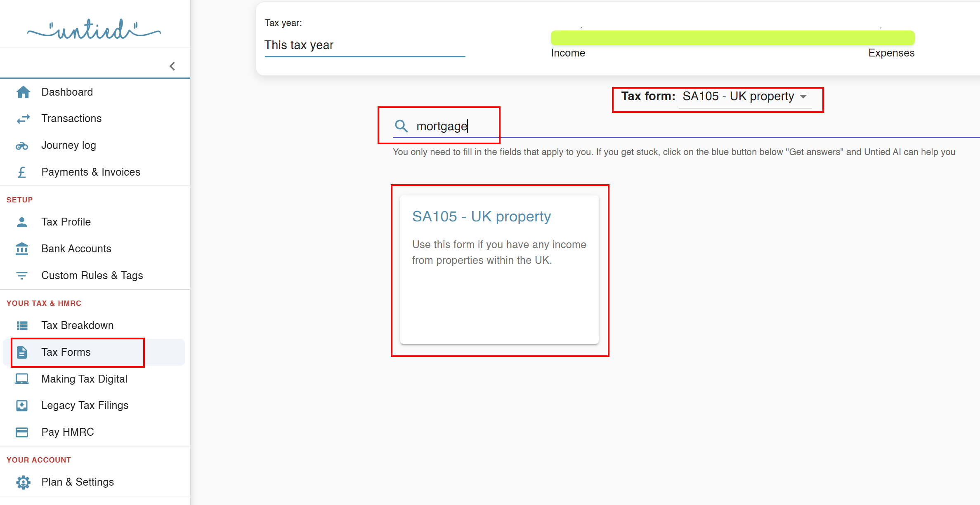Click the Dashboard home icon
The image size is (980, 505).
click(x=23, y=92)
